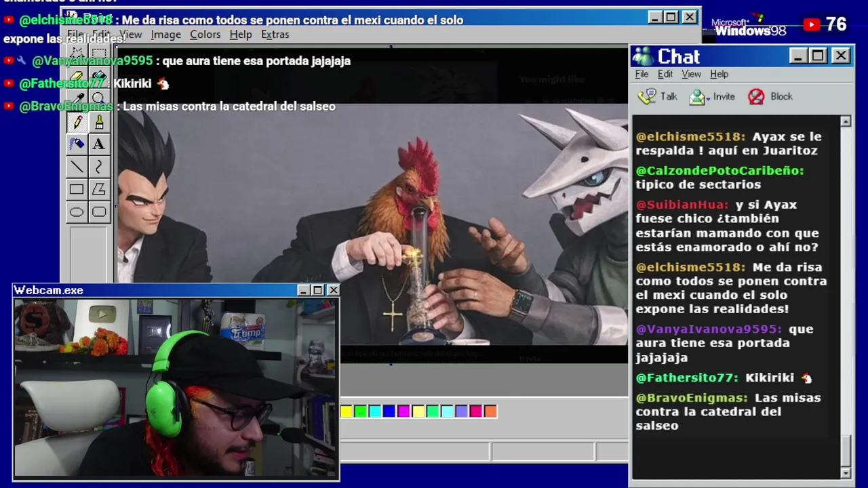
Task: Click the Invite icon in Chat
Action: (697, 97)
